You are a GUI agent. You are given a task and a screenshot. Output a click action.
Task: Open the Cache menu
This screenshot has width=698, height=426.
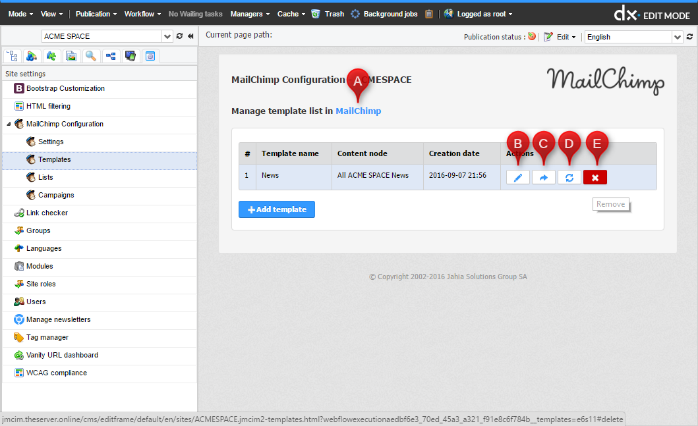tap(291, 14)
